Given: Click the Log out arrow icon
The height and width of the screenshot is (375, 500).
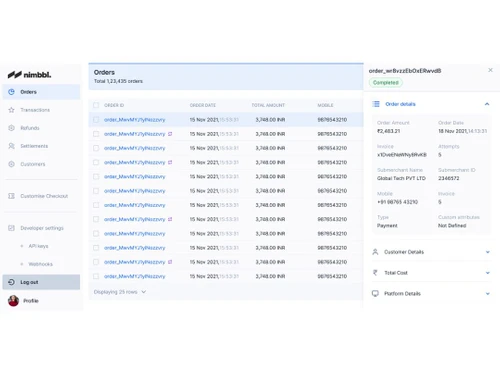Looking at the screenshot, I should tap(11, 282).
